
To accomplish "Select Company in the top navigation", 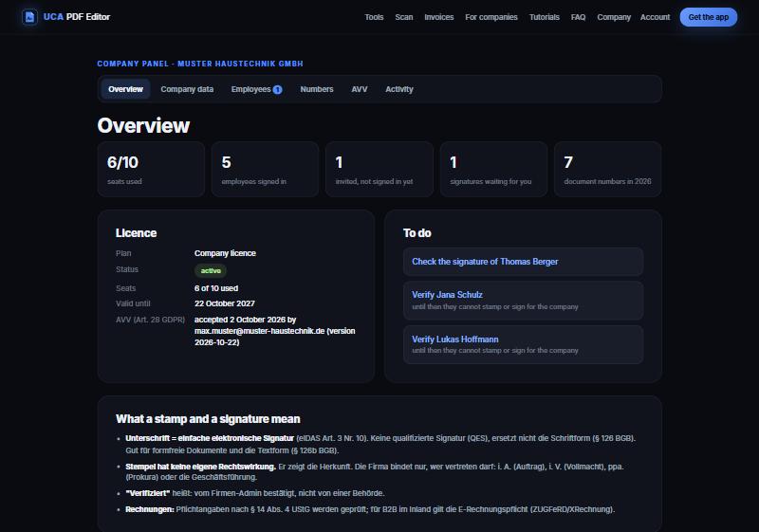I will (x=613, y=17).
